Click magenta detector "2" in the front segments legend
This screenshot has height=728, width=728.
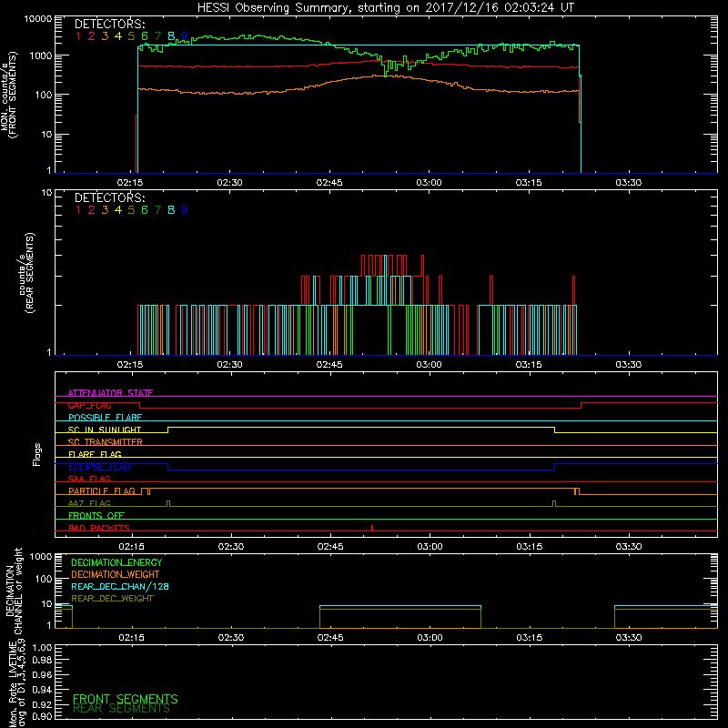click(92, 36)
